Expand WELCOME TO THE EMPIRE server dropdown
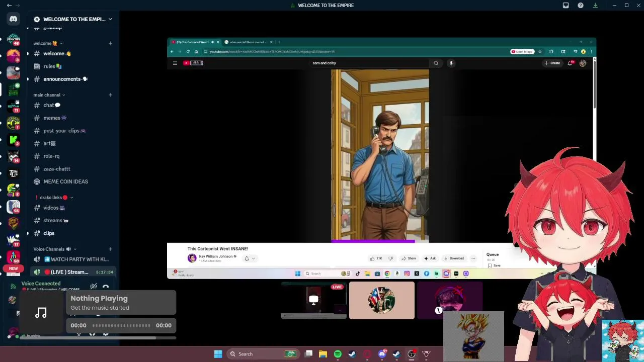The width and height of the screenshot is (644, 362). 110,19
